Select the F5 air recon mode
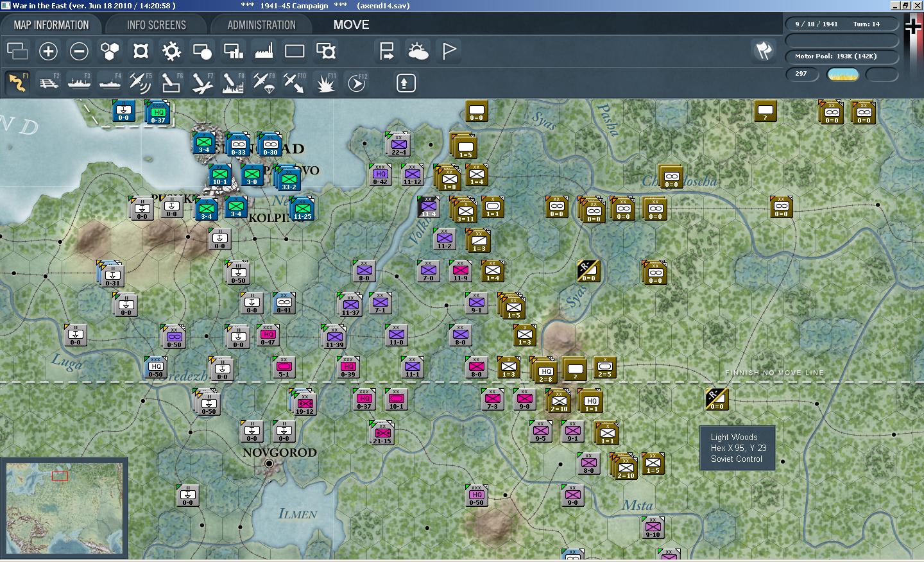Screen dimensions: 924x562 (141, 83)
